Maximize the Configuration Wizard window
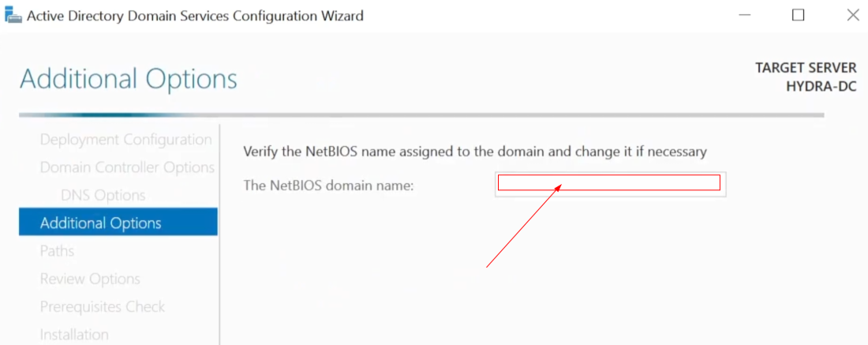 (x=798, y=15)
